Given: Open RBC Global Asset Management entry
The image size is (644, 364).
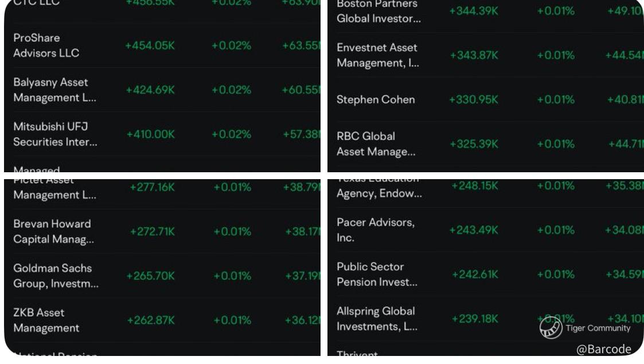Looking at the screenshot, I should (x=376, y=144).
